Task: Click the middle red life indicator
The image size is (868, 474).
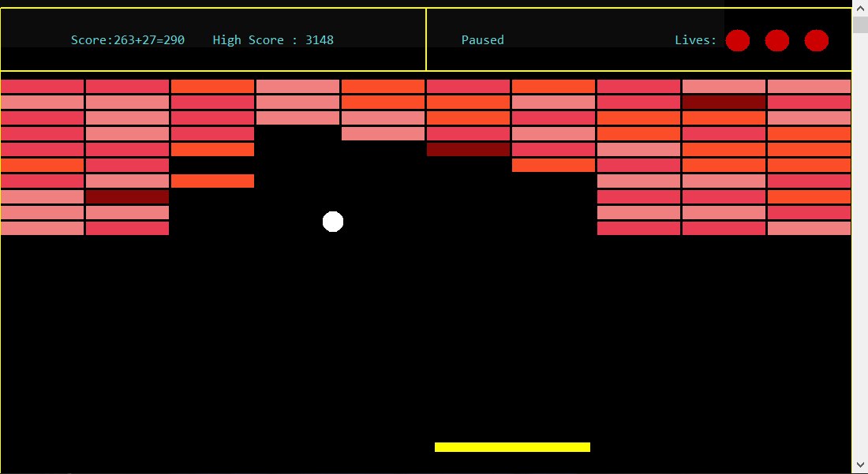Action: click(x=777, y=40)
